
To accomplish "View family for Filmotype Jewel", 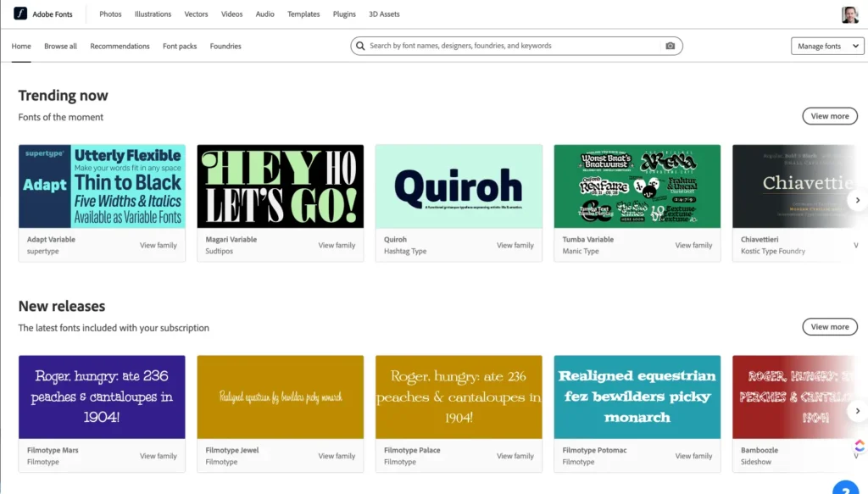I will point(337,456).
